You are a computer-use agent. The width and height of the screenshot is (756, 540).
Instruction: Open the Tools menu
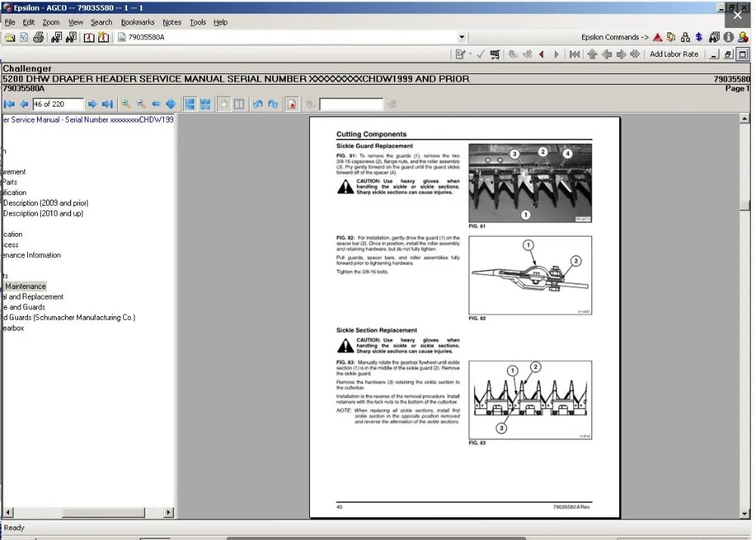click(197, 22)
